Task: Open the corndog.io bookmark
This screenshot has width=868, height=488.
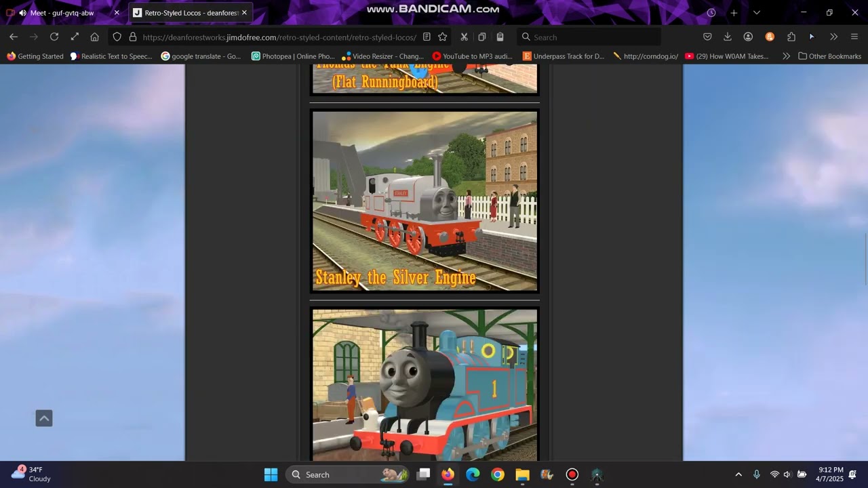Action: click(x=646, y=56)
